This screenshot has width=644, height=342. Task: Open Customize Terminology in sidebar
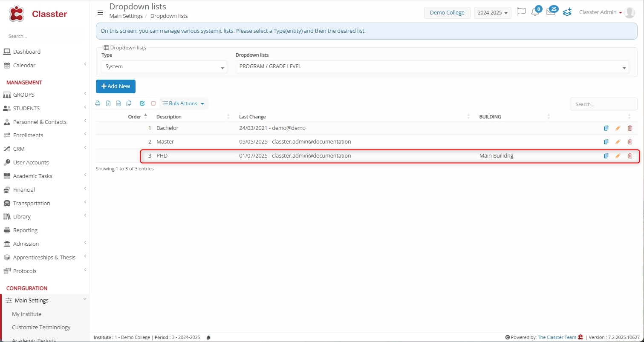tap(41, 328)
